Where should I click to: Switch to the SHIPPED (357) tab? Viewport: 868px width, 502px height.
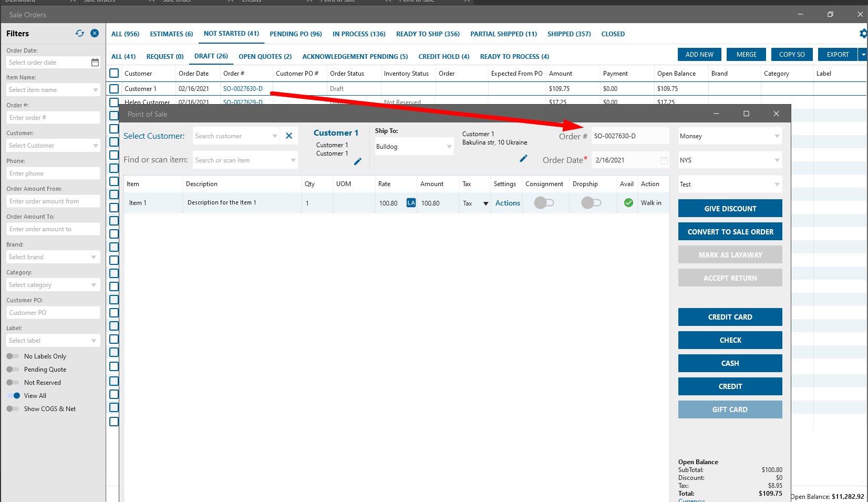[569, 34]
